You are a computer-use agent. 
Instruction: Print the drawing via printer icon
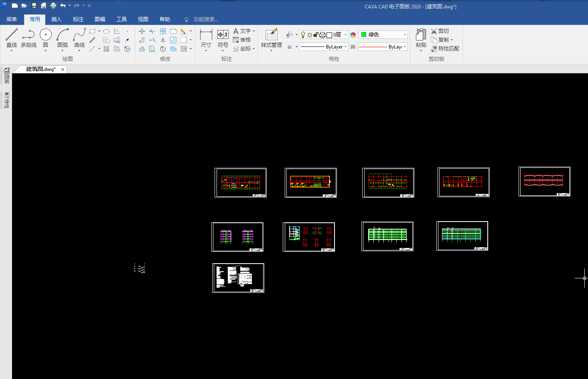(53, 6)
